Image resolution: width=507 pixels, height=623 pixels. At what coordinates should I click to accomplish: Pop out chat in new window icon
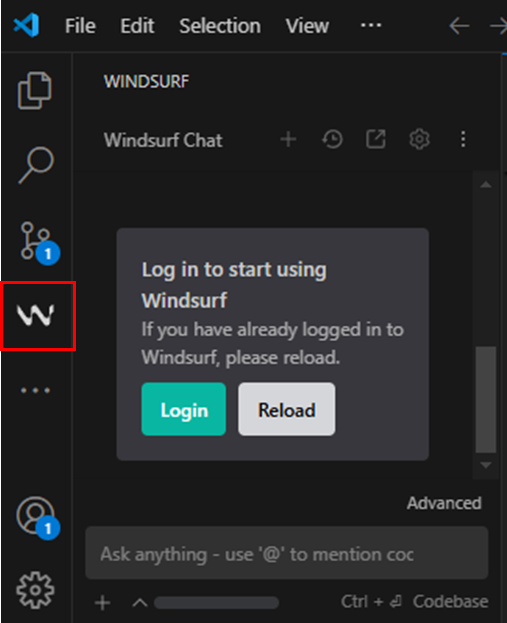pos(375,139)
